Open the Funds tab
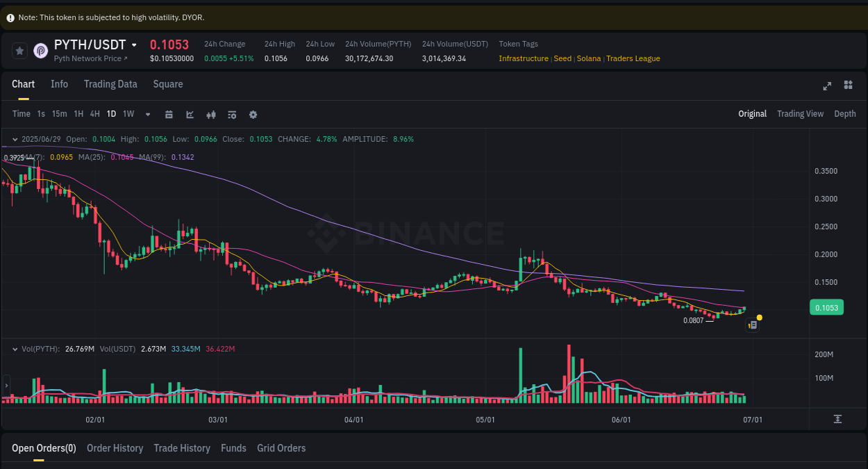Viewport: 868px width, 469px height. 233,448
